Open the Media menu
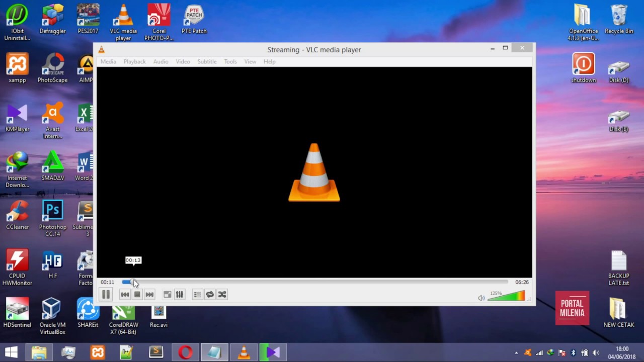 tap(108, 61)
